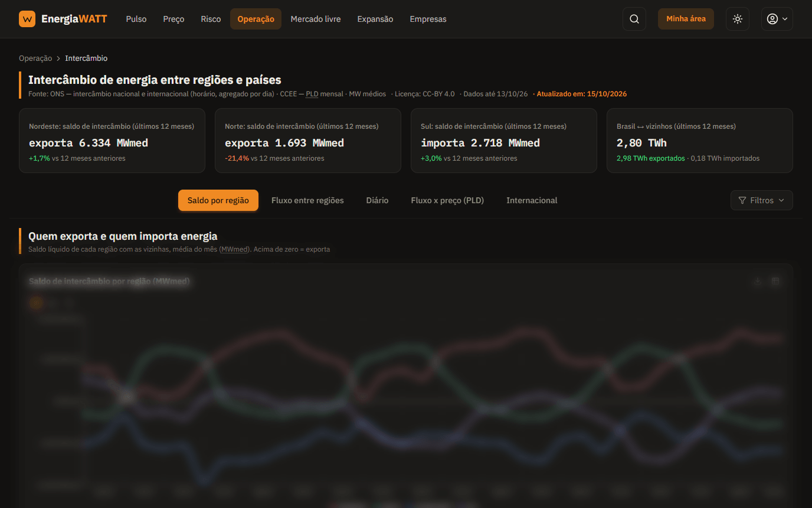Click the Operação breadcrumb link
This screenshot has height=508, width=812.
click(35, 58)
